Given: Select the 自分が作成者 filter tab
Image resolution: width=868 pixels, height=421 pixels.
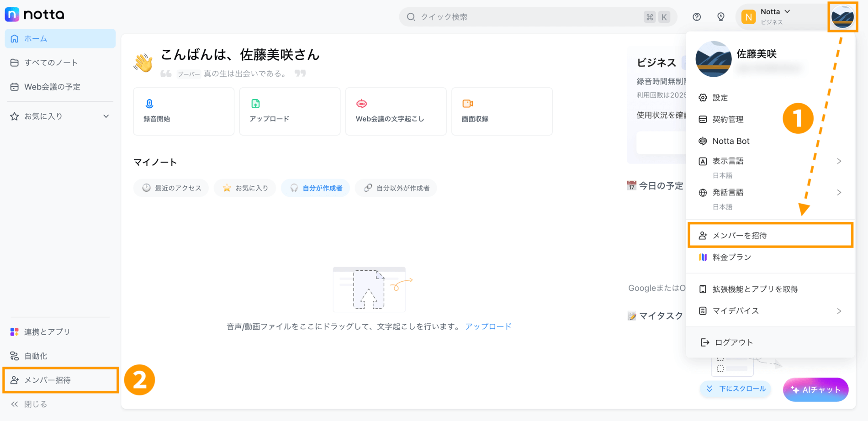Looking at the screenshot, I should tap(316, 188).
